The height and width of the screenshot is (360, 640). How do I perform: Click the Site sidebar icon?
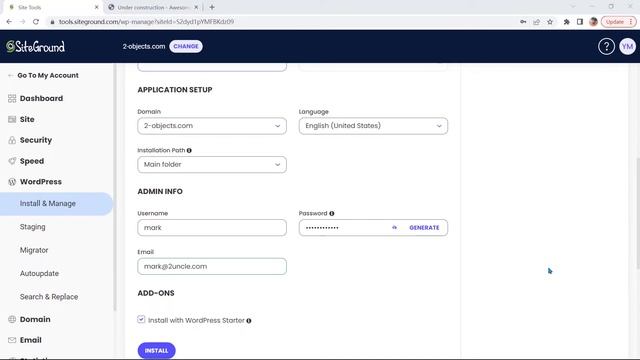tap(12, 119)
